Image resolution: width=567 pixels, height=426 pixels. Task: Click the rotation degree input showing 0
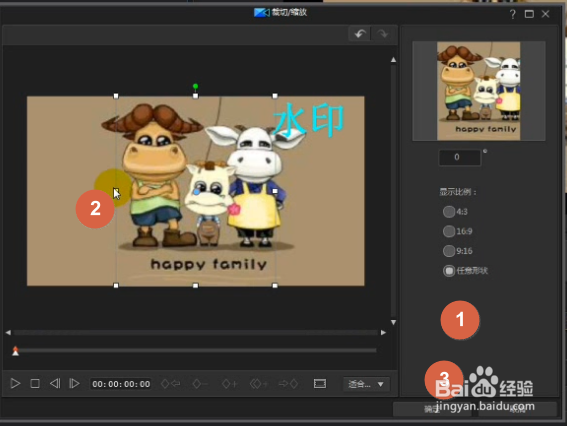[460, 157]
